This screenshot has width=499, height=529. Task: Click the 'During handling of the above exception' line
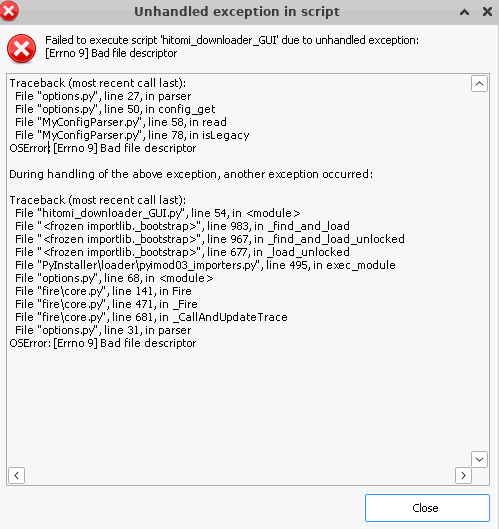pyautogui.click(x=191, y=174)
